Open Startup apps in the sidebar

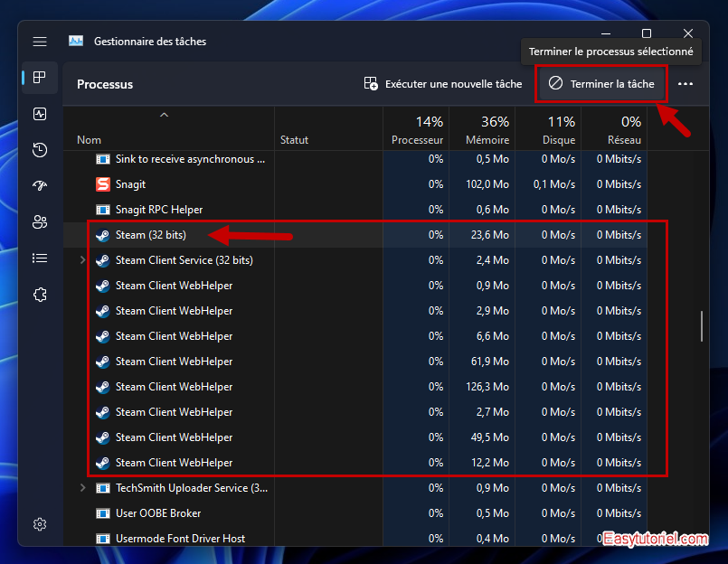[40, 185]
